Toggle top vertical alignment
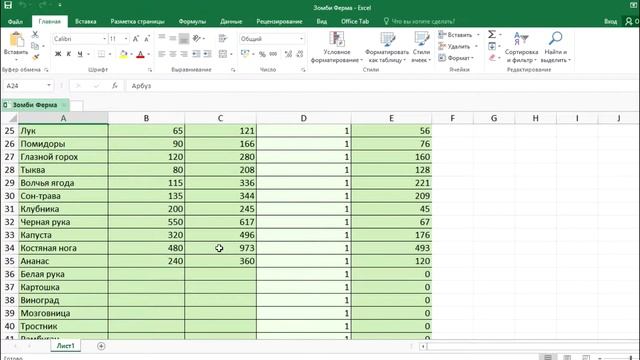 click(x=162, y=38)
